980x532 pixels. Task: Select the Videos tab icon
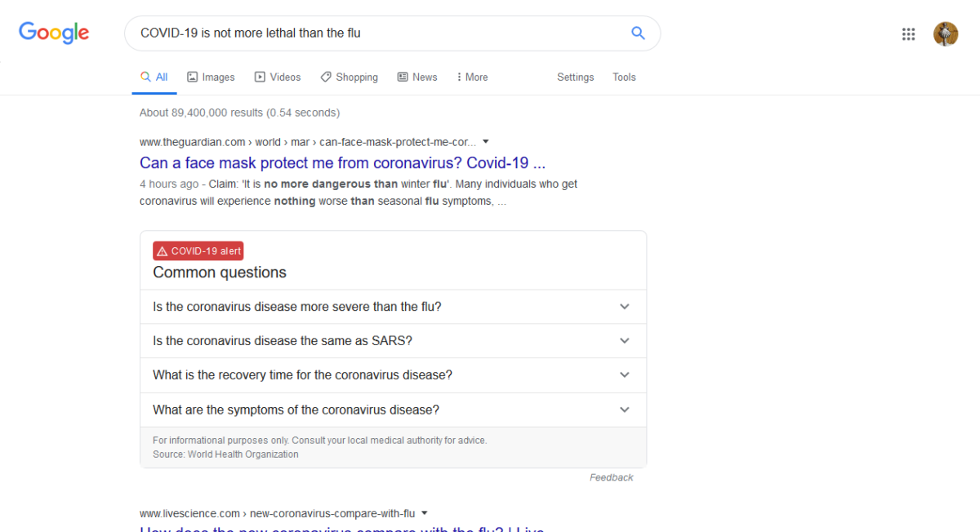(260, 77)
